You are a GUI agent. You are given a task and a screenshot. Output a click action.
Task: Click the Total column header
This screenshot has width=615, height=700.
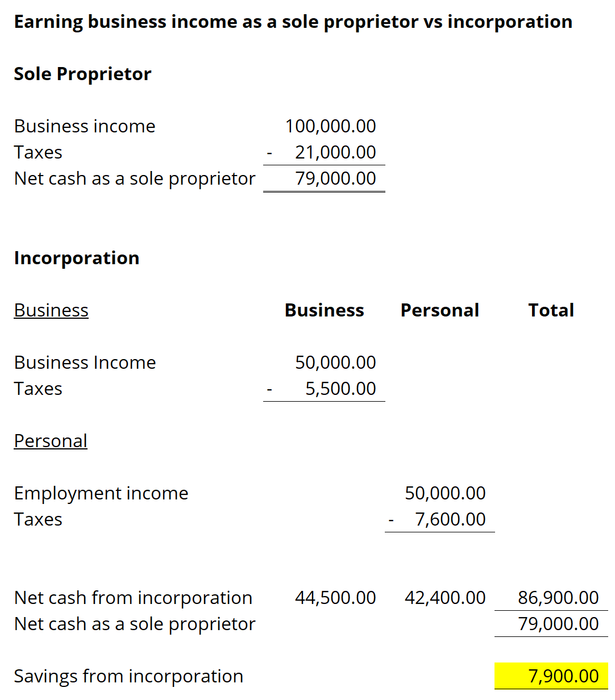pyautogui.click(x=551, y=310)
